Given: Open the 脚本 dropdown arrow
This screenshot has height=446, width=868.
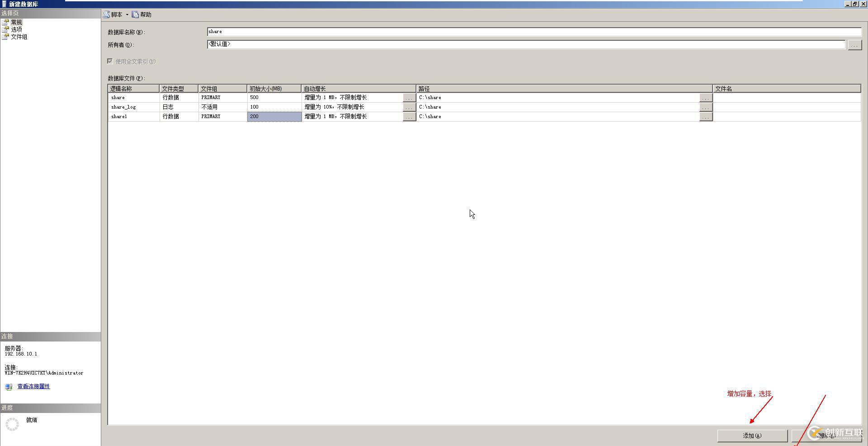Looking at the screenshot, I should coord(127,14).
